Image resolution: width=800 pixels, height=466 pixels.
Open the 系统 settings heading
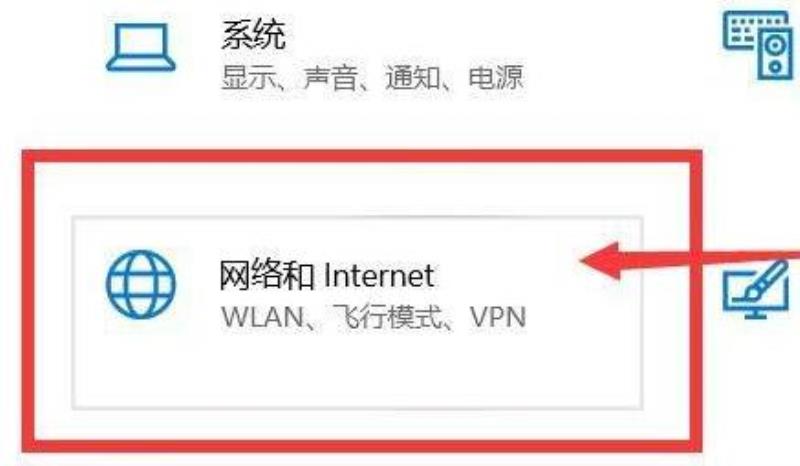[x=253, y=35]
